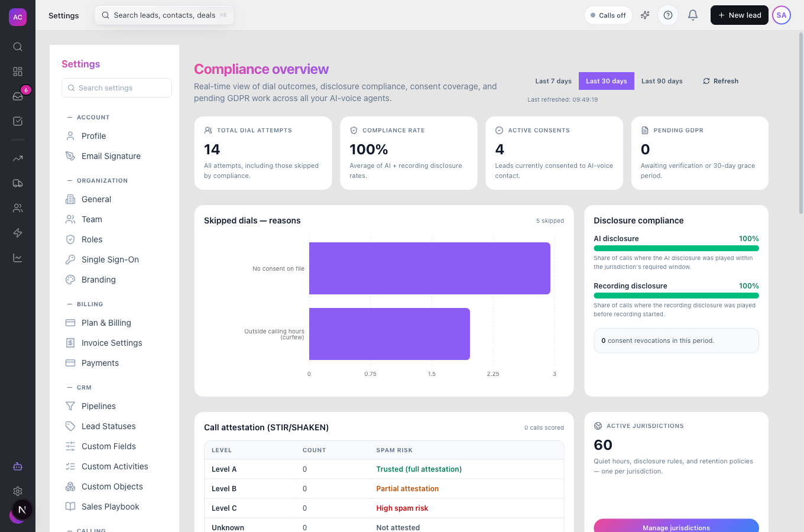
Task: Open the AI bot icon in left rail
Action: pyautogui.click(x=18, y=466)
